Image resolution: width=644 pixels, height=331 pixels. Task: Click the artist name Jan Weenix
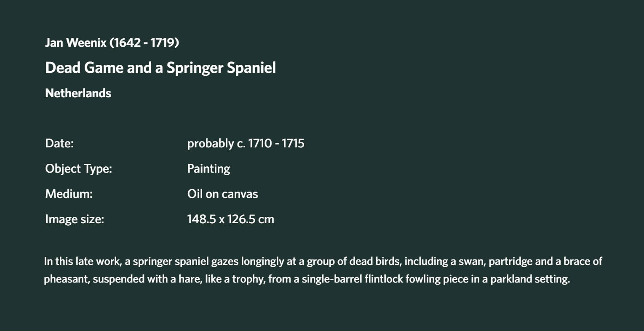pyautogui.click(x=76, y=43)
